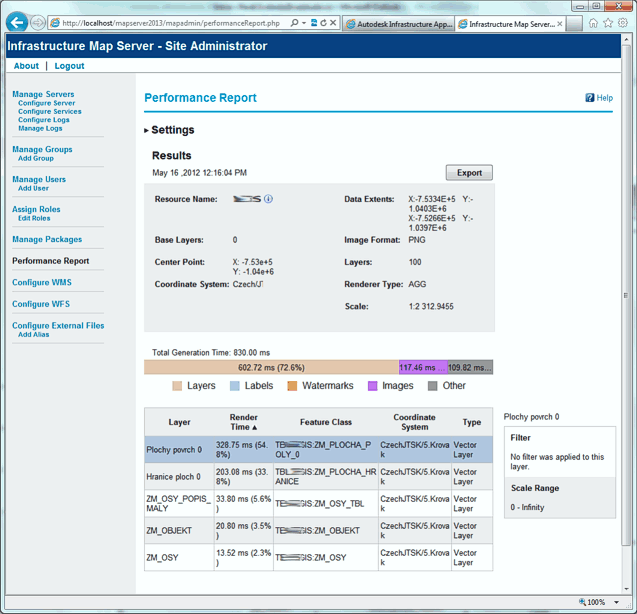Open Configure WFS in sidebar
This screenshot has height=614, width=637.
(41, 304)
